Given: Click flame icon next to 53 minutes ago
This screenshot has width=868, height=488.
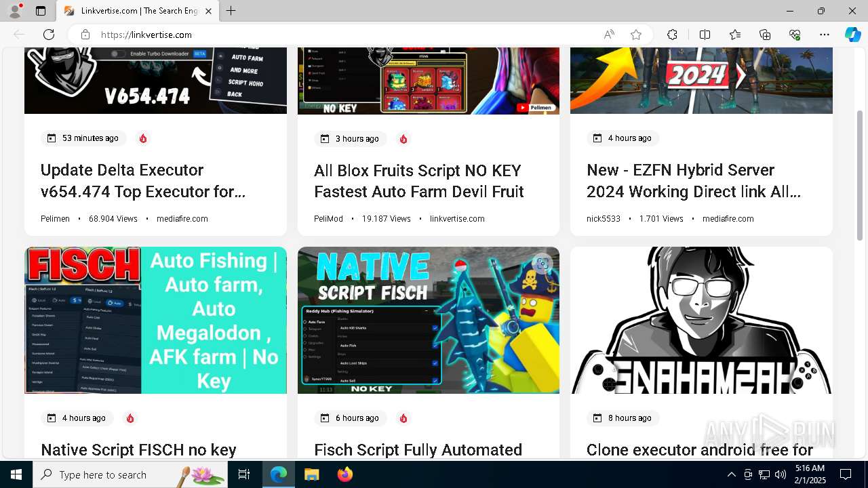Looking at the screenshot, I should 143,138.
